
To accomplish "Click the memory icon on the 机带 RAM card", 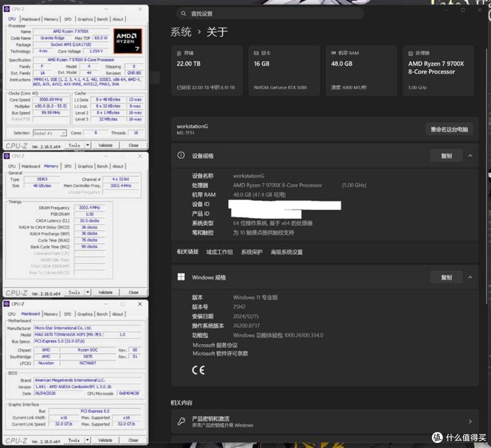I will (334, 53).
